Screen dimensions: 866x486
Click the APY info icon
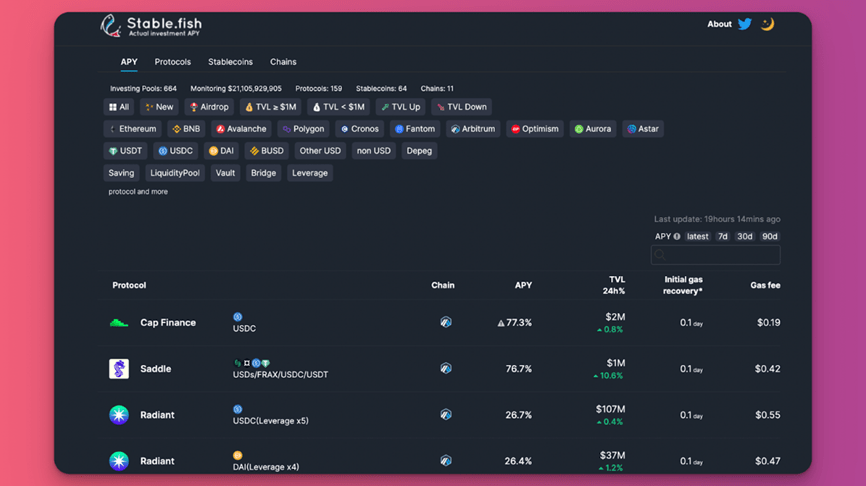coord(677,237)
